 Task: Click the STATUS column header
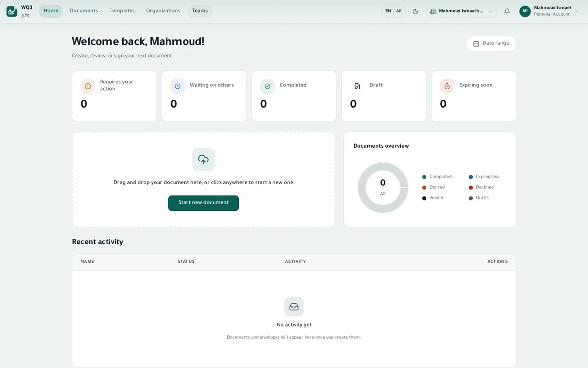[186, 262]
